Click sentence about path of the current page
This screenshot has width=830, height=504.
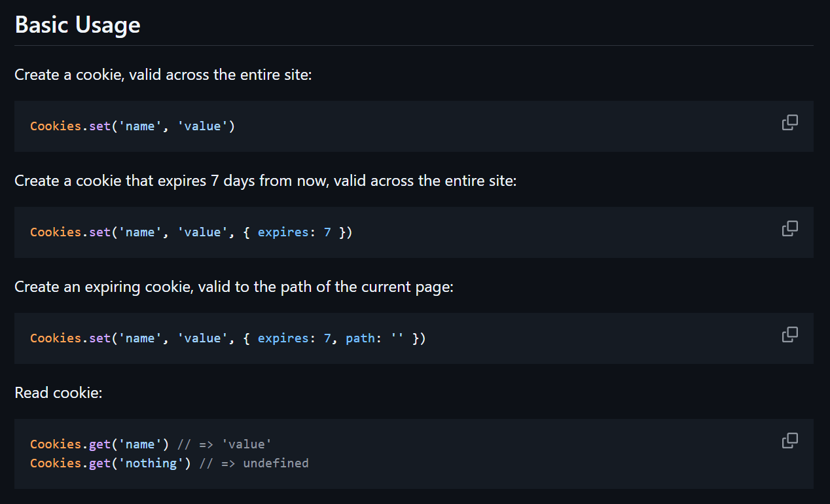tap(234, 287)
